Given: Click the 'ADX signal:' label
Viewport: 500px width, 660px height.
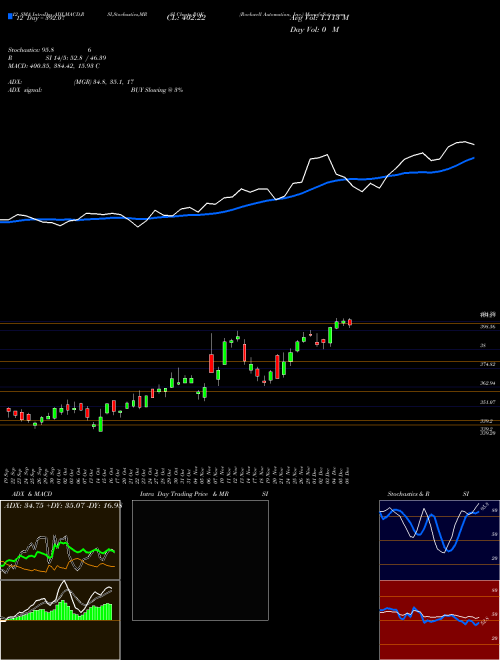Looking at the screenshot, I should tap(25, 90).
